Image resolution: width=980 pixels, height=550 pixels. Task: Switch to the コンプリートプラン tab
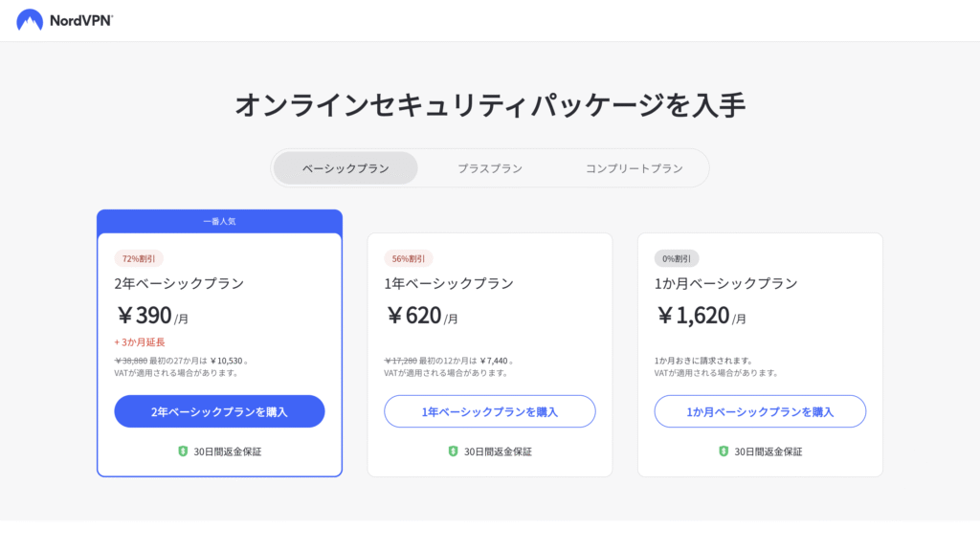point(634,168)
